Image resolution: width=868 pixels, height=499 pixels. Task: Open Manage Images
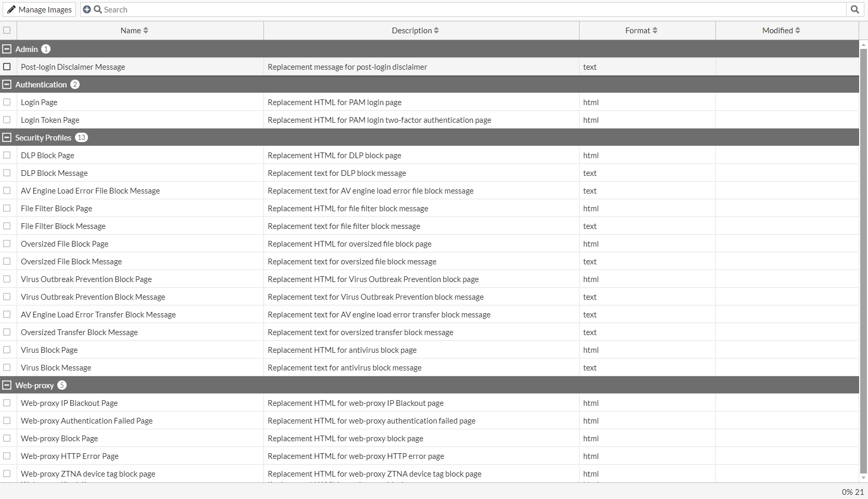pos(44,9)
